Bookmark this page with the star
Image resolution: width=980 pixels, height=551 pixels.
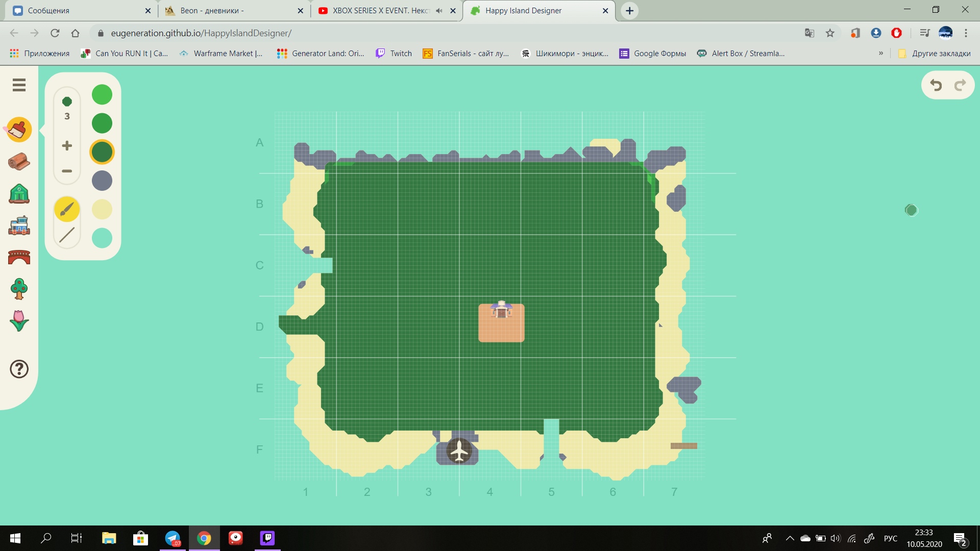[830, 33]
